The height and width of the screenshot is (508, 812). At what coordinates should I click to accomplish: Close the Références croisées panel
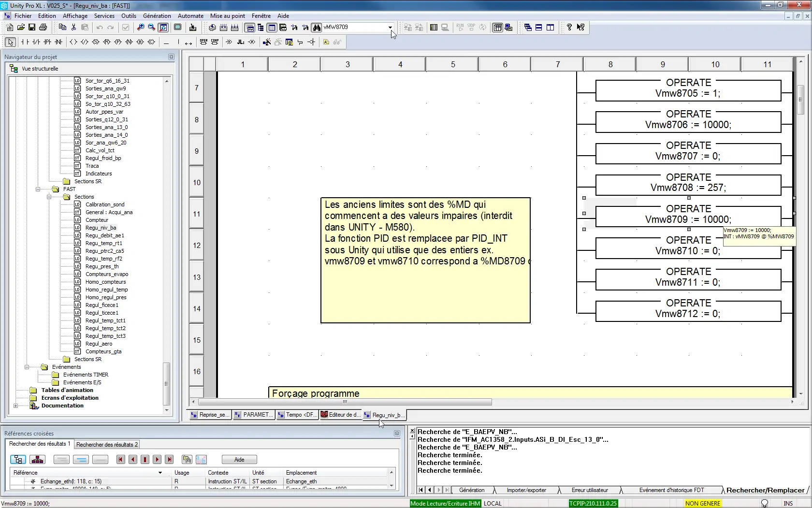(x=397, y=434)
